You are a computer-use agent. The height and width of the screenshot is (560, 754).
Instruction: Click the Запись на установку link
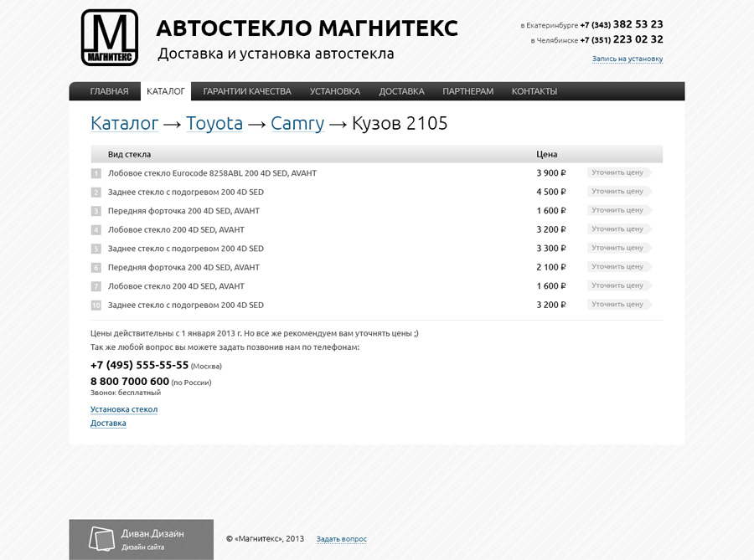tap(627, 59)
